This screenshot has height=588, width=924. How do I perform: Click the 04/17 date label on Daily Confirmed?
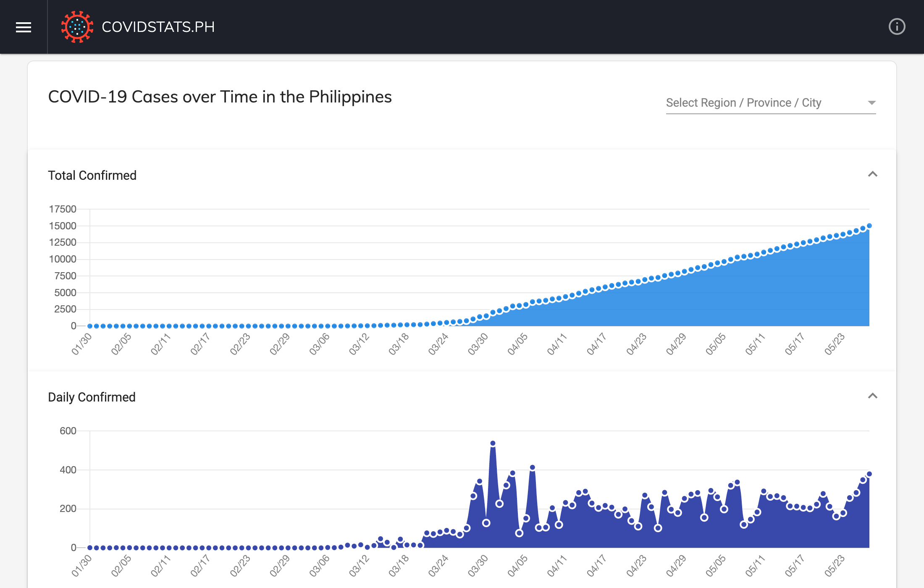pyautogui.click(x=597, y=566)
